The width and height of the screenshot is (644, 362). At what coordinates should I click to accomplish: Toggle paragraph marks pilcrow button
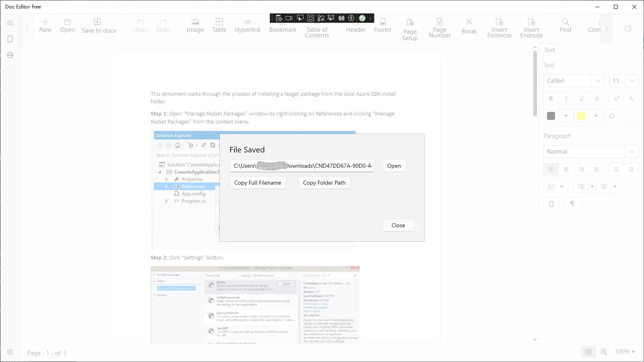[x=572, y=204]
